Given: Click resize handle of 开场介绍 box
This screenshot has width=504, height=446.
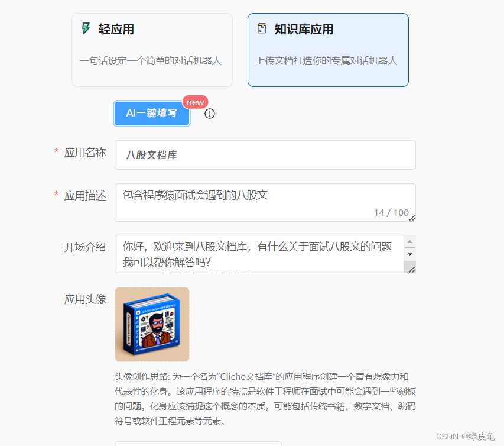Looking at the screenshot, I should 412,269.
